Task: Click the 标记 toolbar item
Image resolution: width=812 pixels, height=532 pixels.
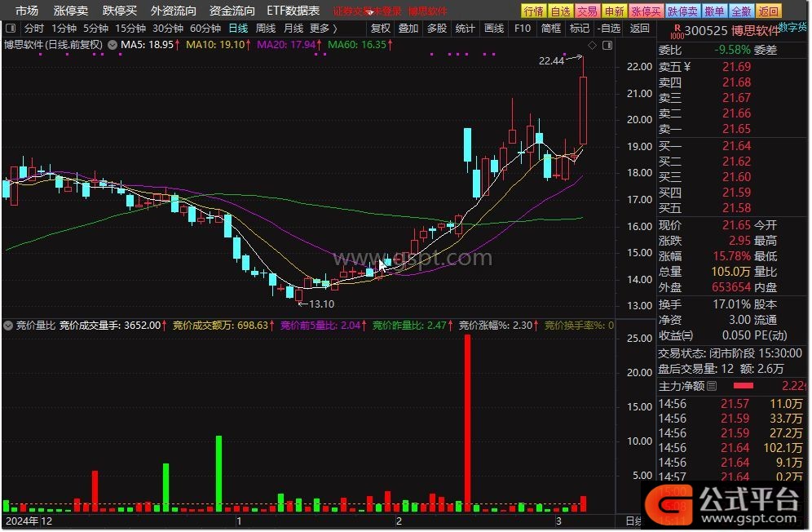Action: [x=579, y=28]
